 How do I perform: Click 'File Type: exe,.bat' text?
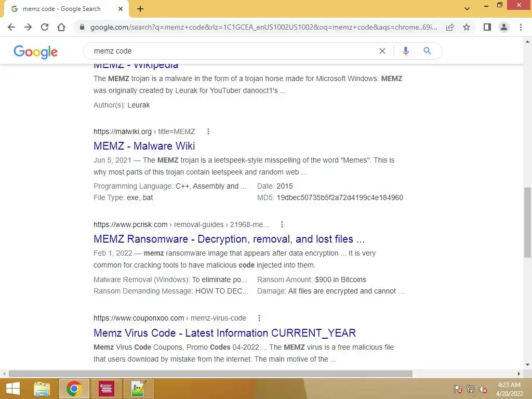tap(123, 197)
